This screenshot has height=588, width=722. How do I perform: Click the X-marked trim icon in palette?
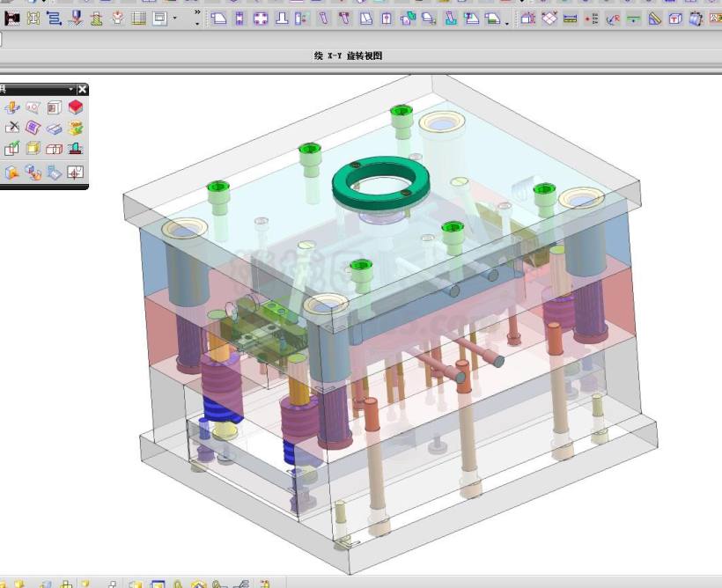click(x=12, y=128)
